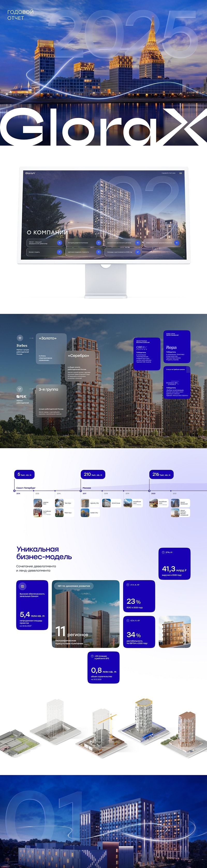Select the 2020 timeline point
Viewport: 207px width, 868px height.
150,491
